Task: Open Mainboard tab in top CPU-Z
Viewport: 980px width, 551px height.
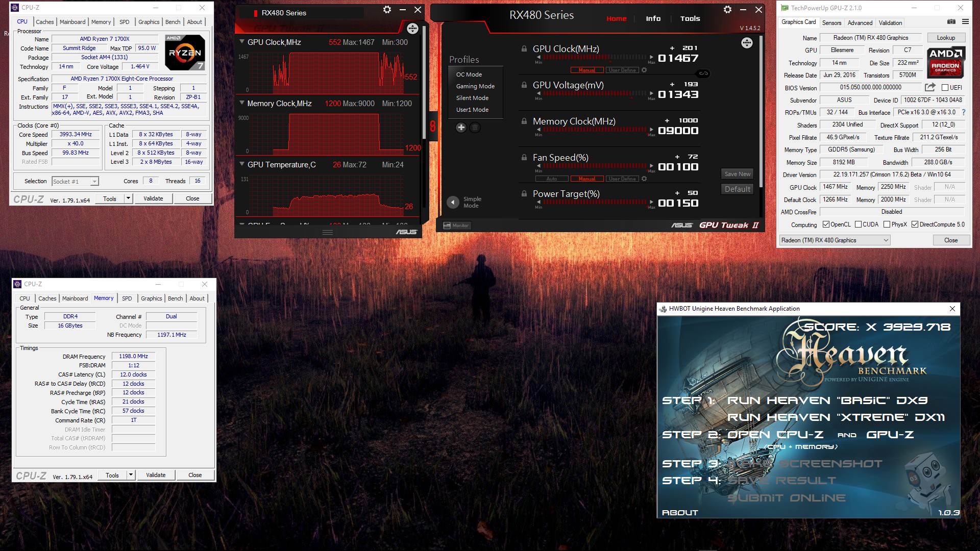Action: pyautogui.click(x=72, y=22)
